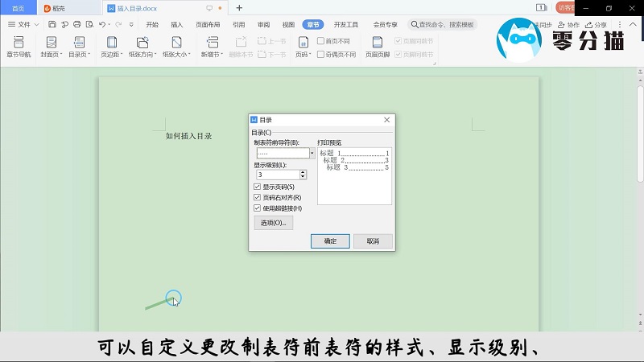Click the 选项(O)... button

(x=273, y=223)
